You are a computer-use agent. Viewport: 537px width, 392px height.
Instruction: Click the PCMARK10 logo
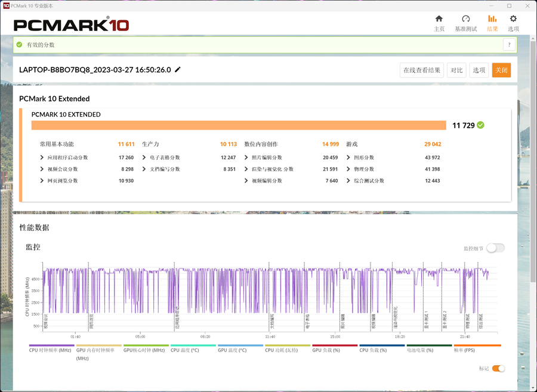pos(71,24)
